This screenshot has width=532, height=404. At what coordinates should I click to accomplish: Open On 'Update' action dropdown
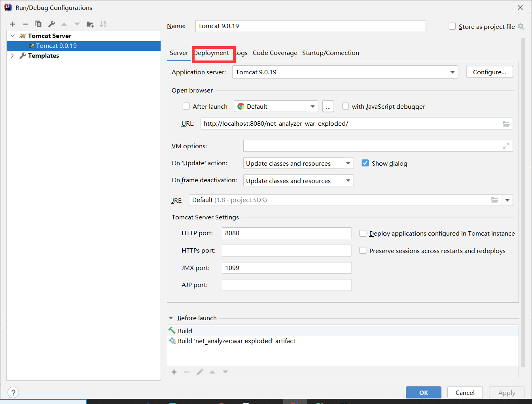click(x=298, y=163)
